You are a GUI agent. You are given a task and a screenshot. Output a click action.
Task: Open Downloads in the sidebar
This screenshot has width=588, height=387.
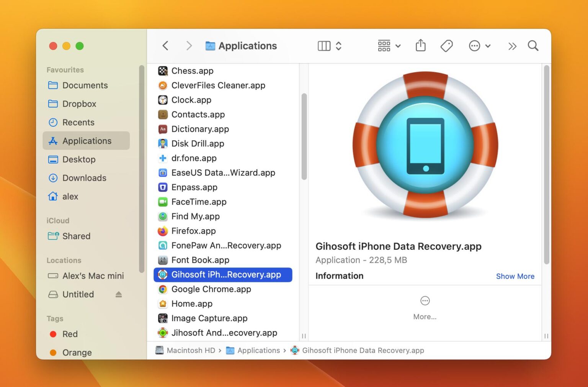pyautogui.click(x=84, y=178)
